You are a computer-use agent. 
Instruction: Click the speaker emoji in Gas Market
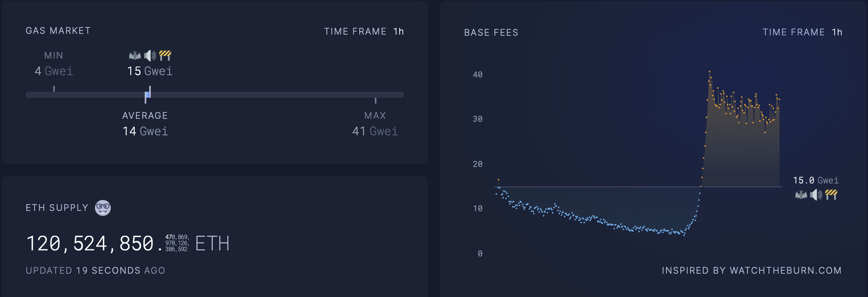(x=150, y=56)
